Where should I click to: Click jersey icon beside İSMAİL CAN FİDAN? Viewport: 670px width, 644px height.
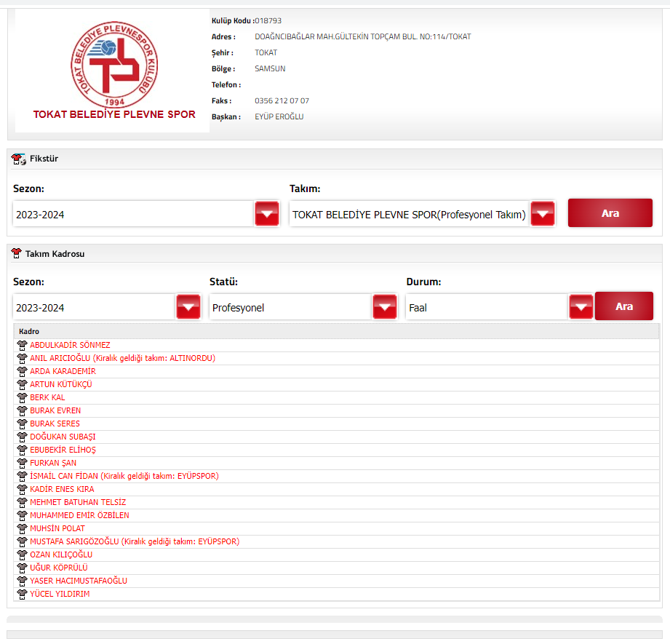[23, 476]
